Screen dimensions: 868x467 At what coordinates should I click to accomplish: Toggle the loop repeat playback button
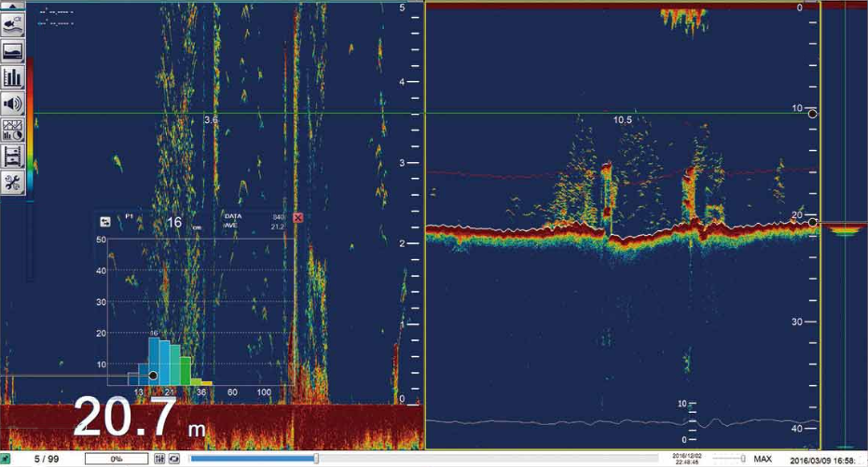pos(173,460)
